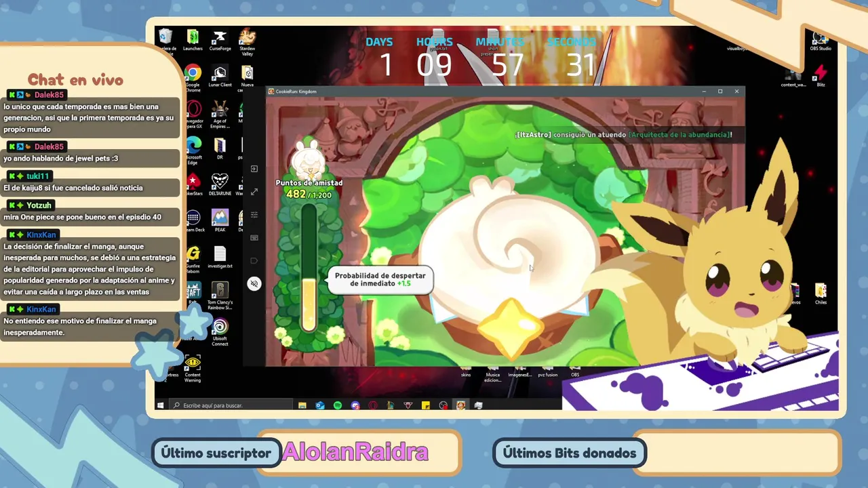This screenshot has height=488, width=868.
Task: Click the keyboard mapping icon in emulator sidebar
Action: (x=254, y=238)
